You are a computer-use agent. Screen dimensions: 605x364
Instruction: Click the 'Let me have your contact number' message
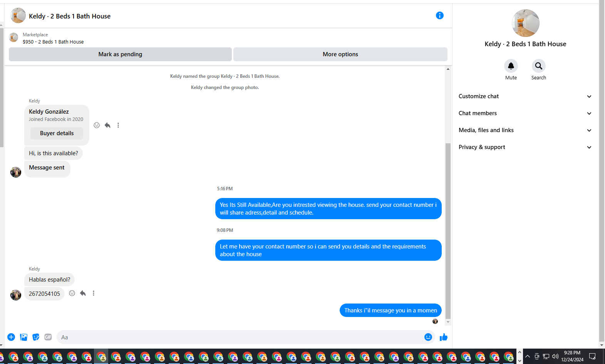[x=328, y=250]
